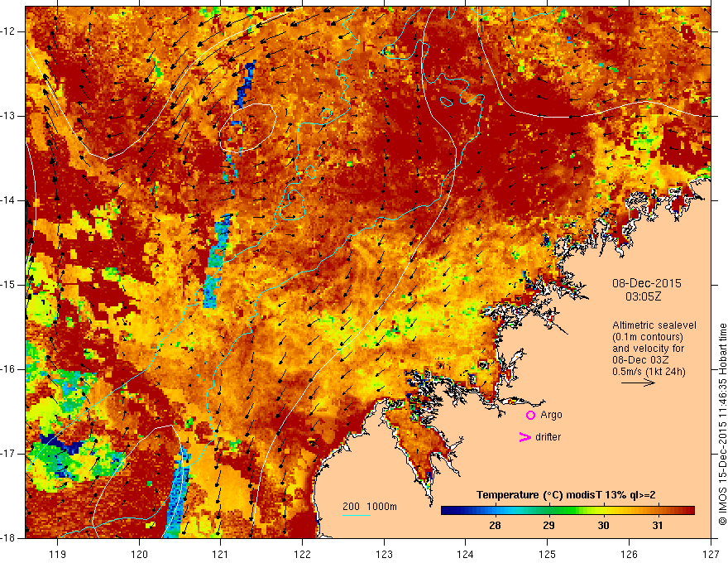Click the '28' colorbar tick label
Image resolution: width=728 pixels, height=563 pixels.
[495, 526]
